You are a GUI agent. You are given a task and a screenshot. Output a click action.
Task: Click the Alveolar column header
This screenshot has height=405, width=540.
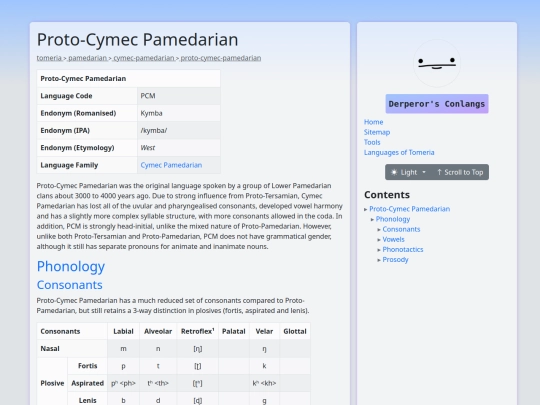[158, 331]
